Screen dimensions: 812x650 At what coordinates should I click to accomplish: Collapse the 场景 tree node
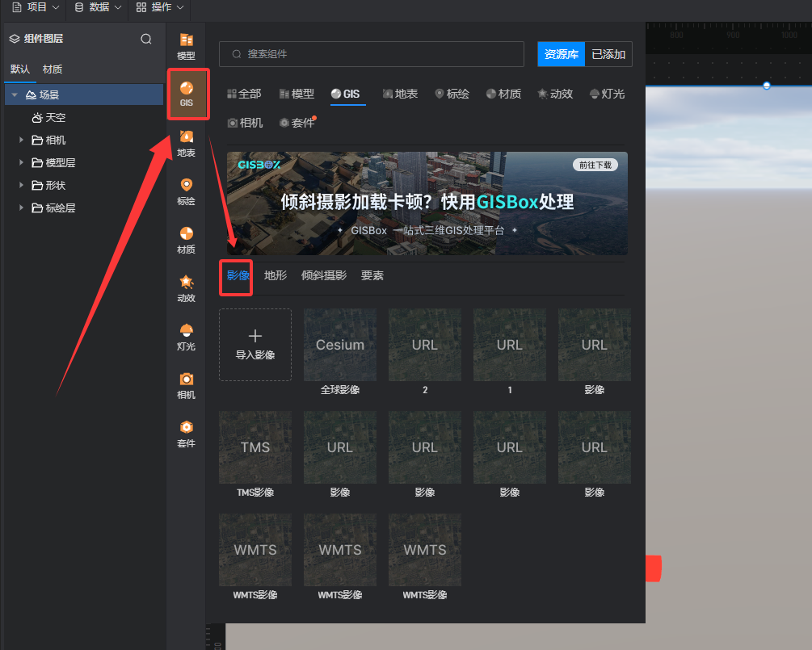coord(15,94)
